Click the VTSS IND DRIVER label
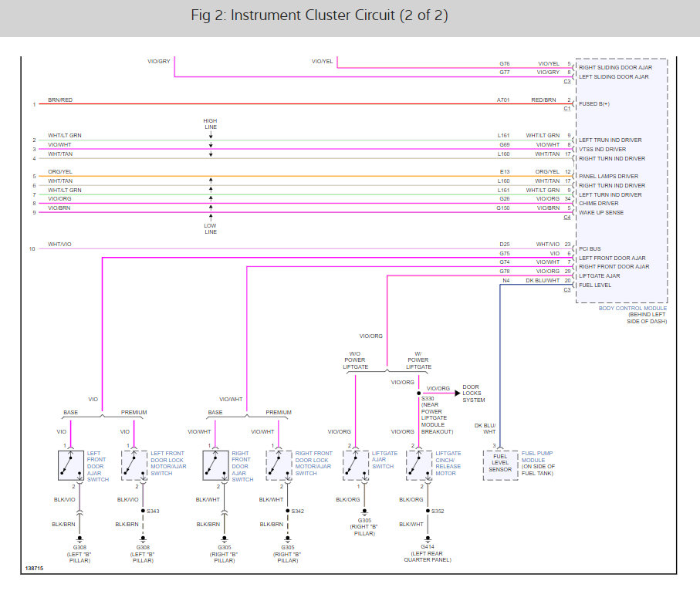This screenshot has height=591, width=700. click(602, 149)
